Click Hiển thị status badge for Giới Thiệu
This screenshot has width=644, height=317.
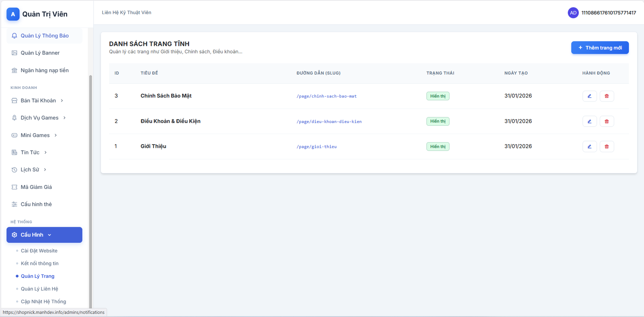(x=438, y=147)
